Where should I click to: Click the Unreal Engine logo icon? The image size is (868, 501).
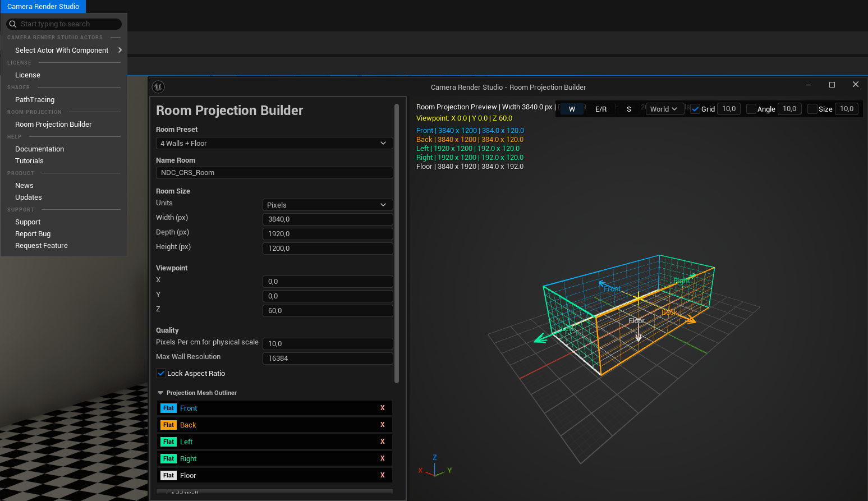point(158,87)
